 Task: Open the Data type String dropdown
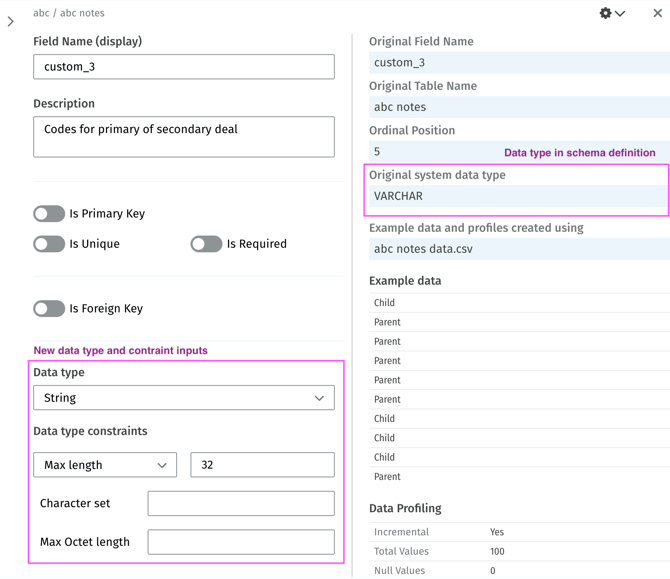184,398
